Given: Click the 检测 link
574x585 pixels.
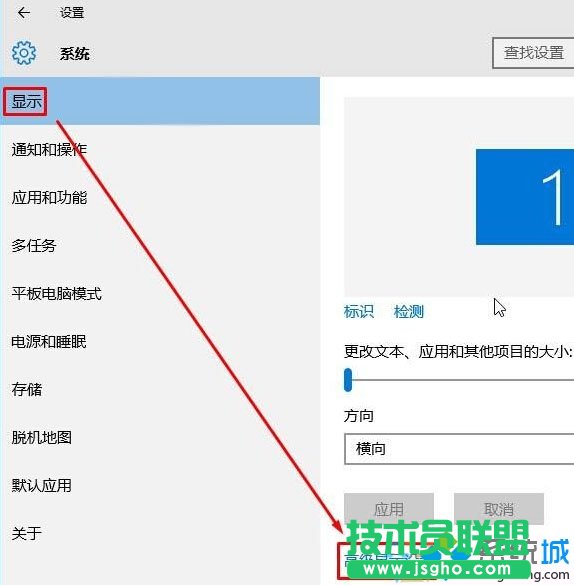Looking at the screenshot, I should (x=409, y=311).
